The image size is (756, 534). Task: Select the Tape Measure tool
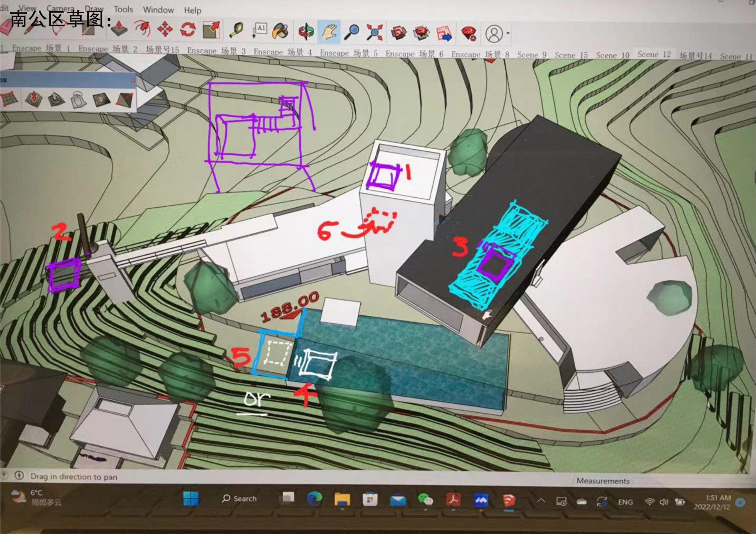pos(237,31)
